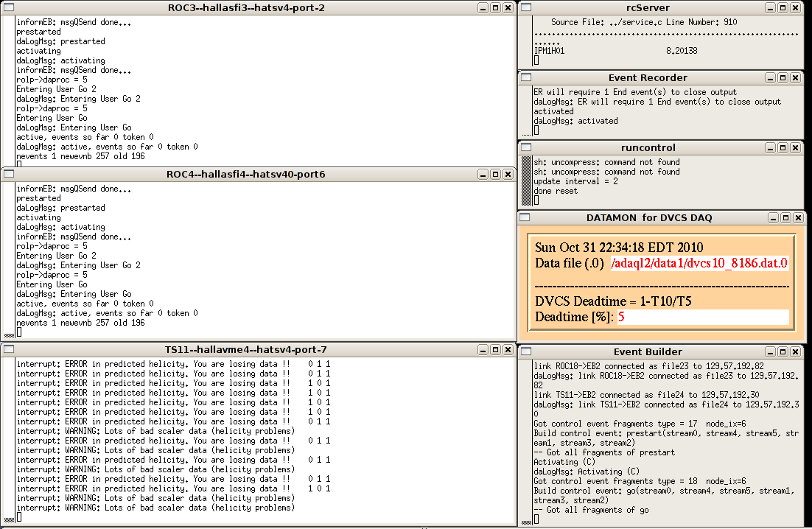812x529 pixels.
Task: Click '-- Got all fragments of prestart' line
Action: click(x=604, y=452)
